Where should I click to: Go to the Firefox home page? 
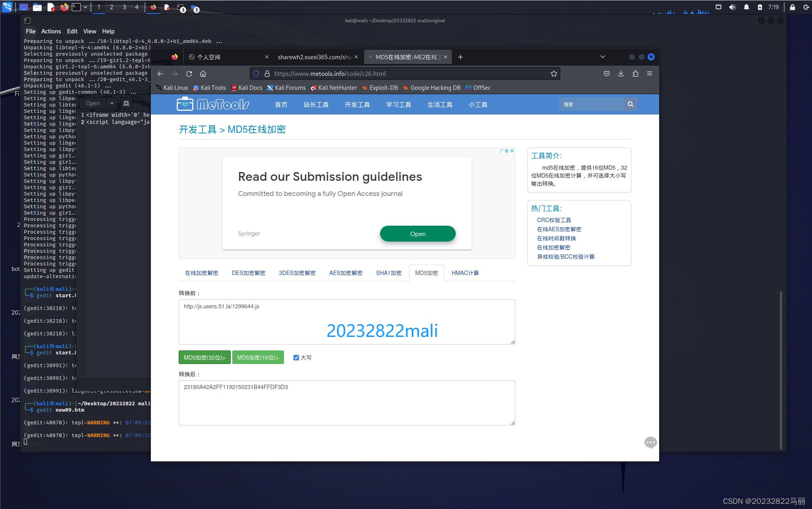tap(203, 74)
